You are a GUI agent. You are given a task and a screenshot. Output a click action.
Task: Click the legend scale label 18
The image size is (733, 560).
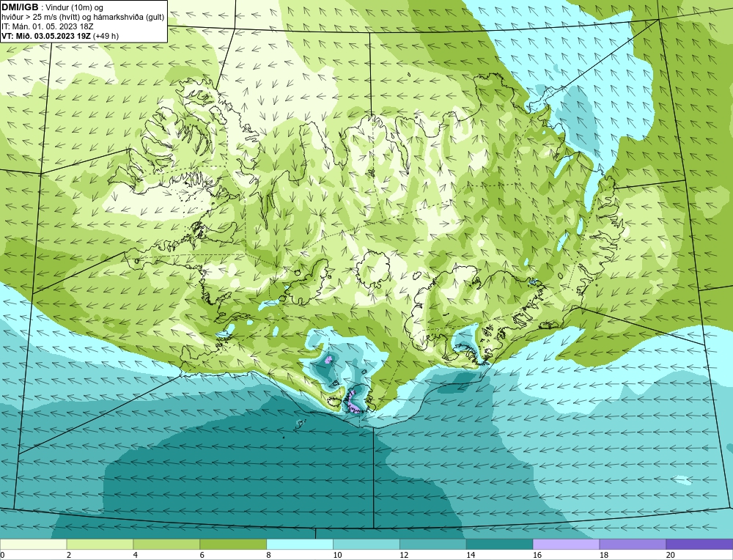603,555
